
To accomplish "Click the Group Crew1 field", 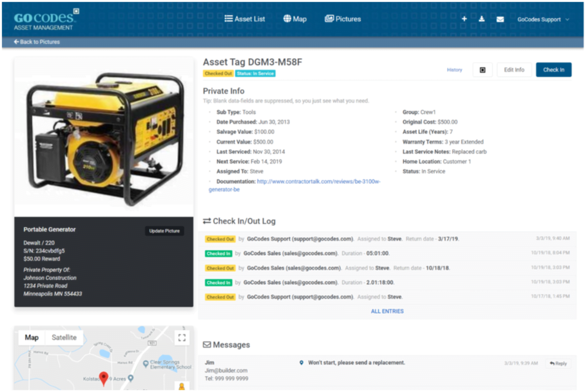I will 419,112.
